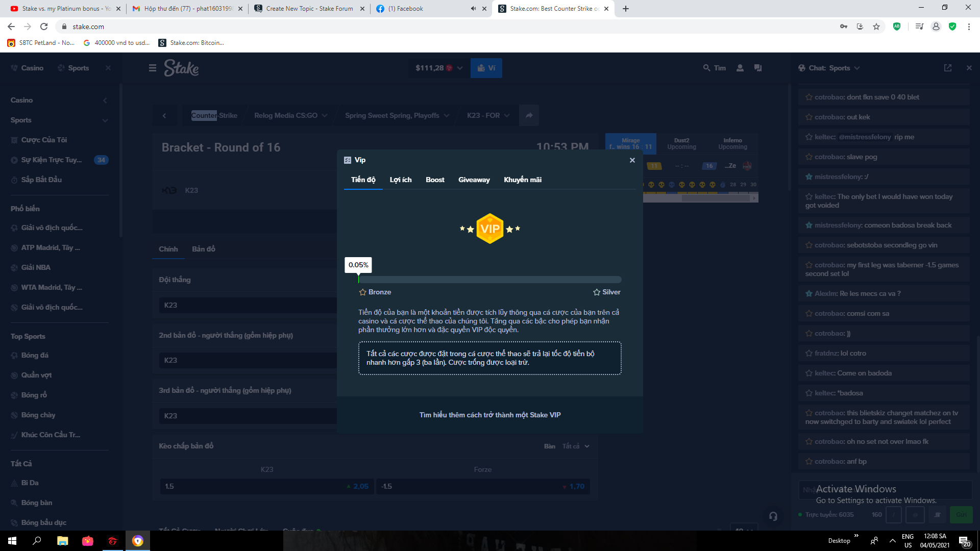Click the Counter-Strike breadcrumb
Viewport: 980px width, 551px height.
pos(214,116)
